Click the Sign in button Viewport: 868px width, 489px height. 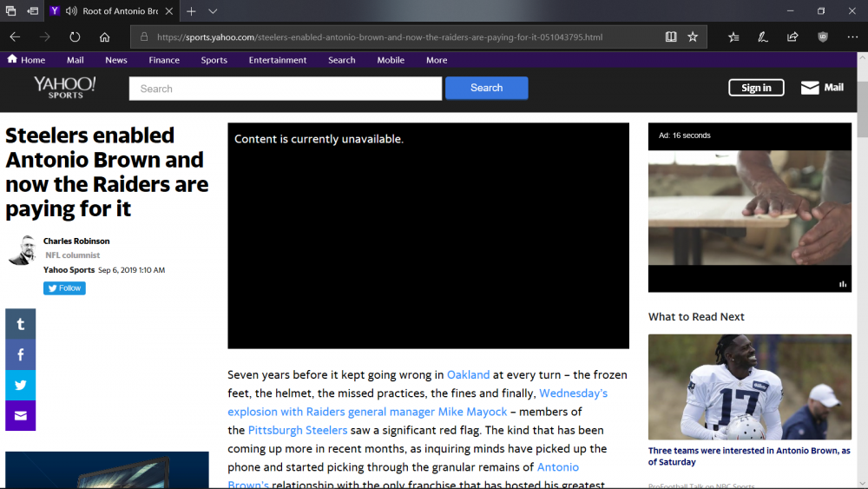click(756, 88)
